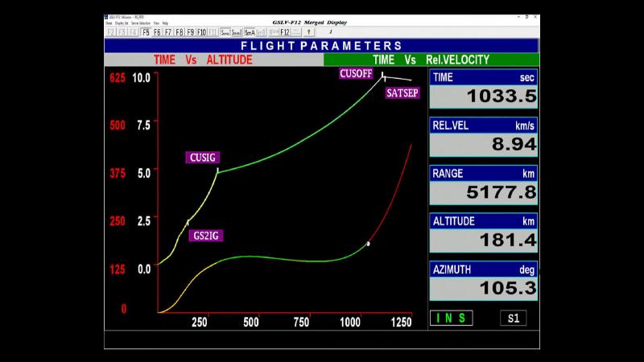Open the View menu
The width and height of the screenshot is (644, 362).
156,23
